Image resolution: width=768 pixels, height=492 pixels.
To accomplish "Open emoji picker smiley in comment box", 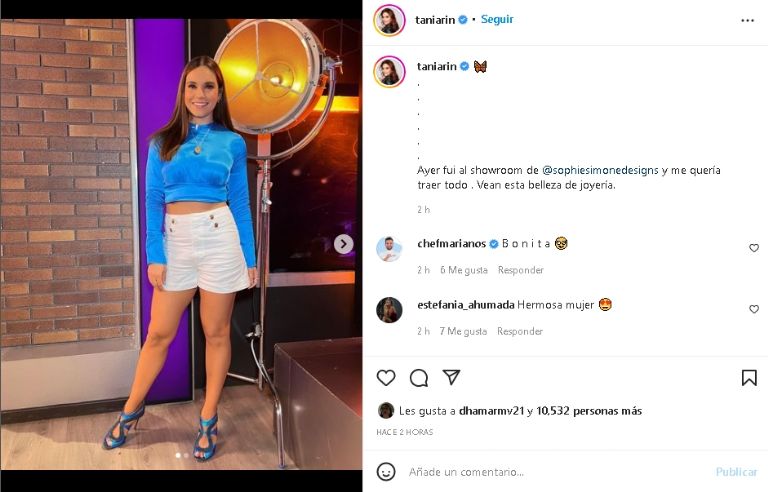I will pos(386,471).
